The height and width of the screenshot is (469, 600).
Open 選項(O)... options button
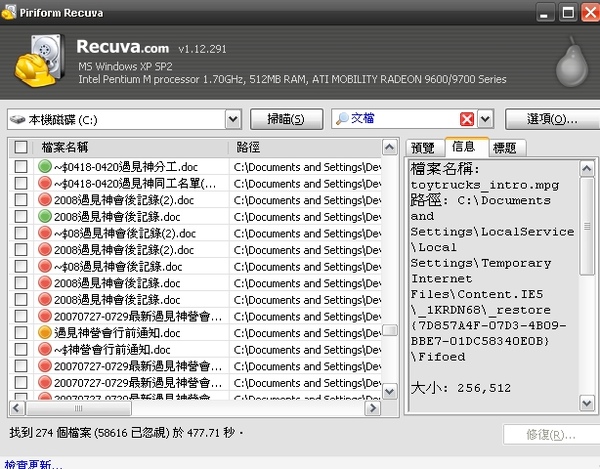(552, 119)
